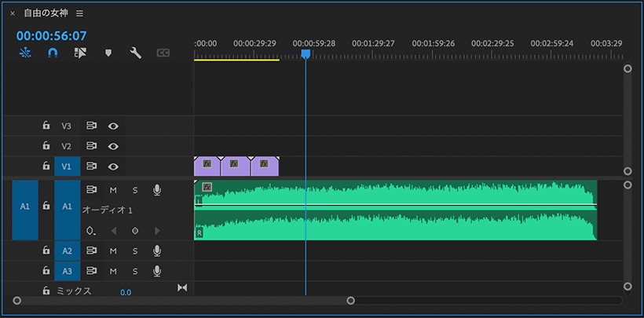Toggle lock on A2 track
The height and width of the screenshot is (318, 644).
[x=46, y=250]
